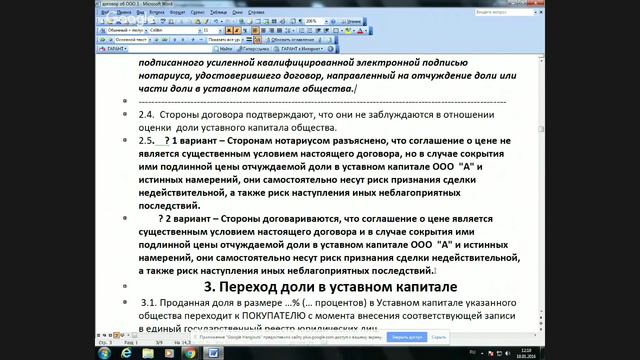The image size is (640, 360).
Task: Click the ГАРАНТ info circle icon
Action: [x=330, y=49]
